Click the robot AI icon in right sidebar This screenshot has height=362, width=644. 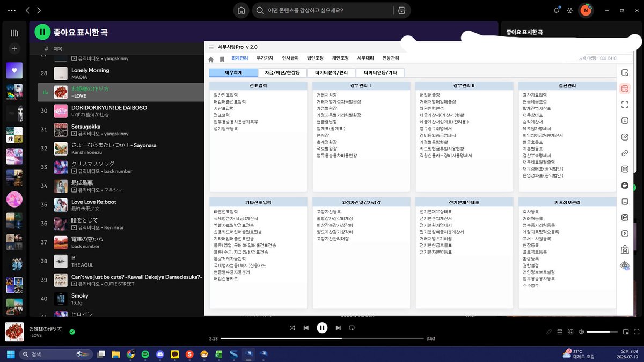tap(624, 265)
